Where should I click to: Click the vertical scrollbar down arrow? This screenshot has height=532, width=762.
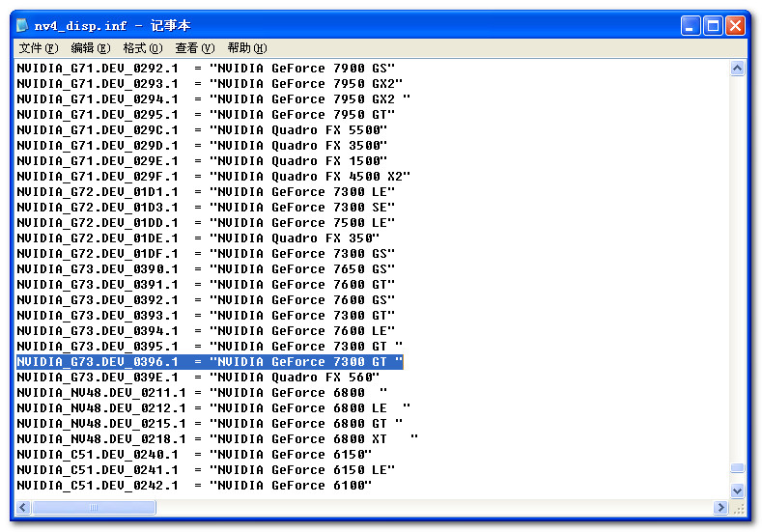coord(737,490)
